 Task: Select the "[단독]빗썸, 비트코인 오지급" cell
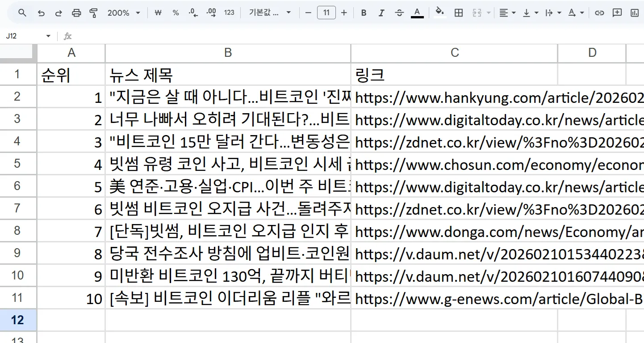coord(228,230)
